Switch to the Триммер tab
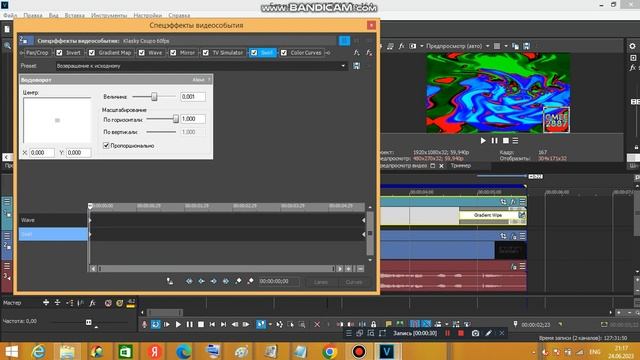Viewport: 640px width, 360px height. tap(461, 166)
